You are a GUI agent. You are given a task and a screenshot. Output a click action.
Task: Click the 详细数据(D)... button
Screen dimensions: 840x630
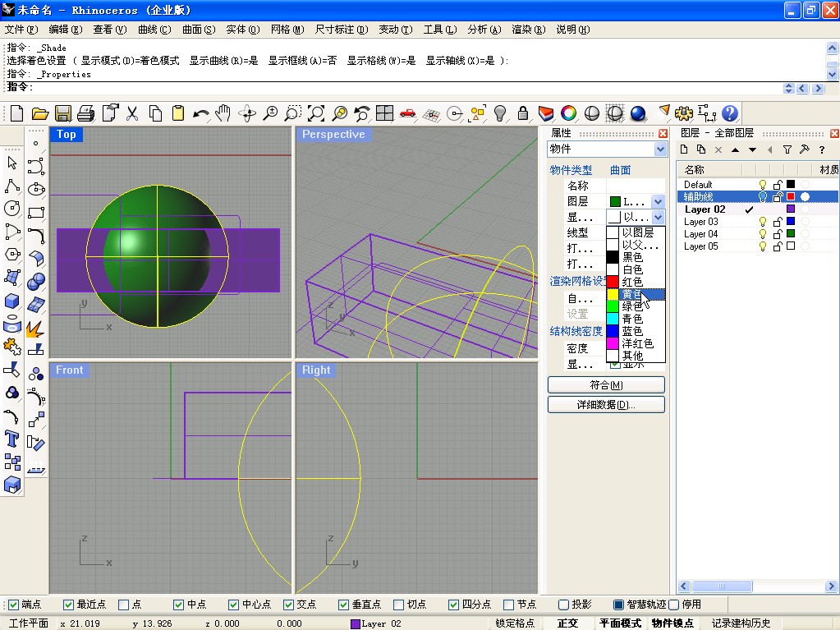coord(606,405)
